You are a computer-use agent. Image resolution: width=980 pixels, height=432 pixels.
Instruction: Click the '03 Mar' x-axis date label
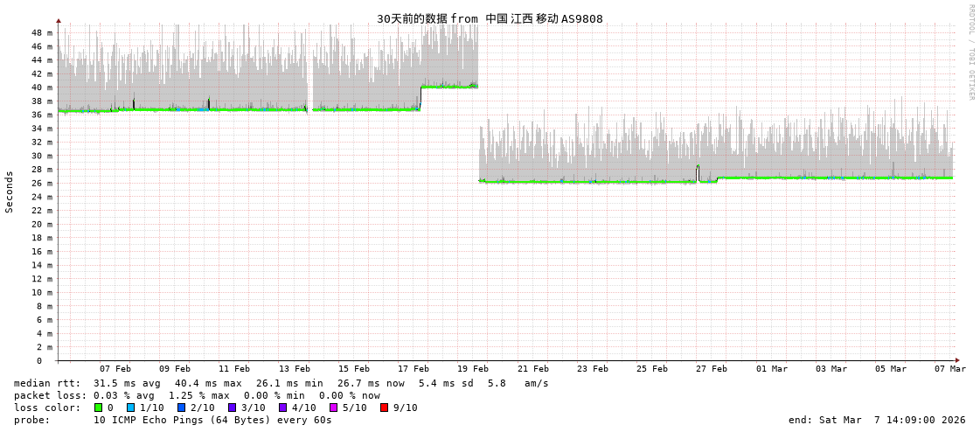pos(832,369)
